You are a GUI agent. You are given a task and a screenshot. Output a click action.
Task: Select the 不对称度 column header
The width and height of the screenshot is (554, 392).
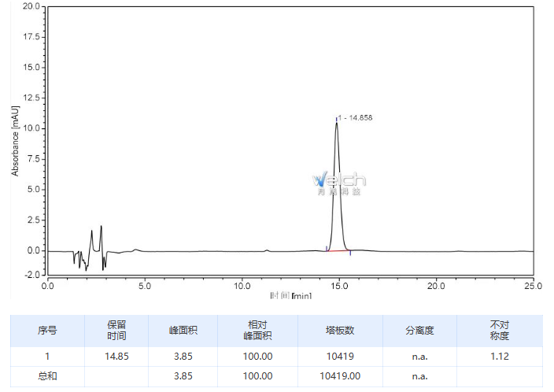(500, 331)
